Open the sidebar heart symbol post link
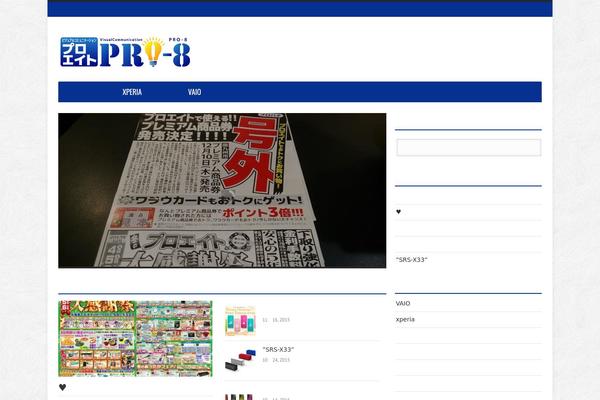Viewport: 600px width, 400px height. (398, 212)
